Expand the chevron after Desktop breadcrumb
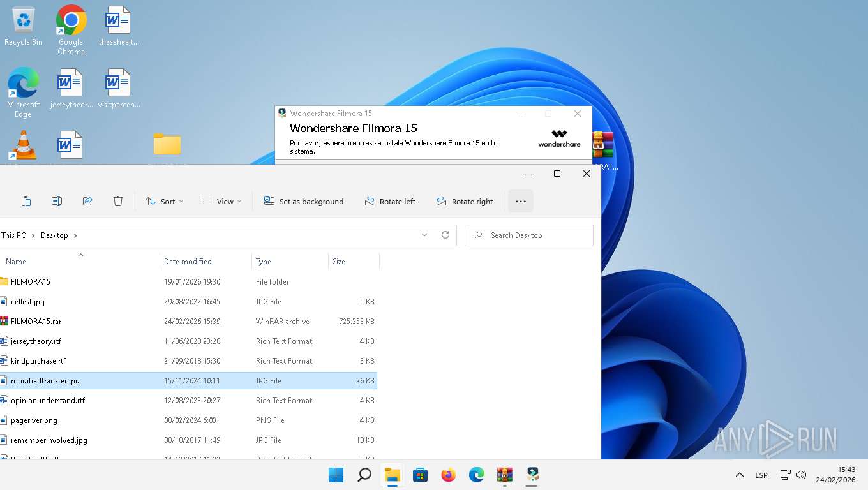The width and height of the screenshot is (868, 490). pyautogui.click(x=75, y=235)
